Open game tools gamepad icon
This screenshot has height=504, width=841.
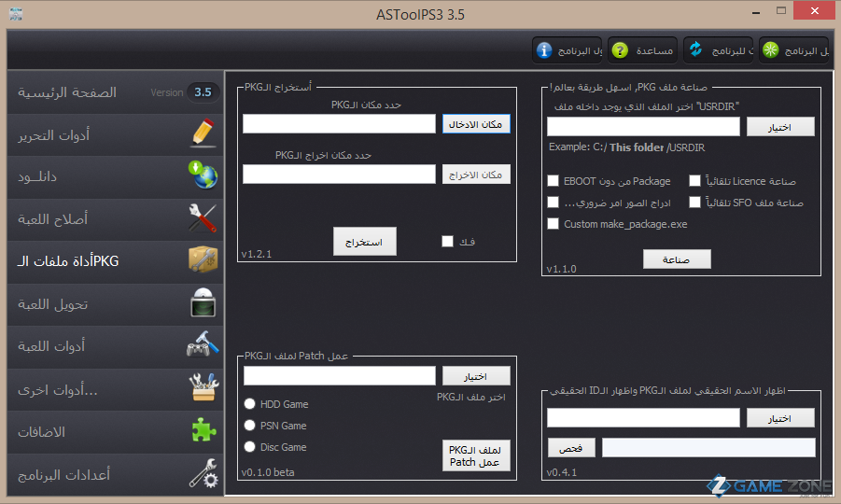[202, 346]
